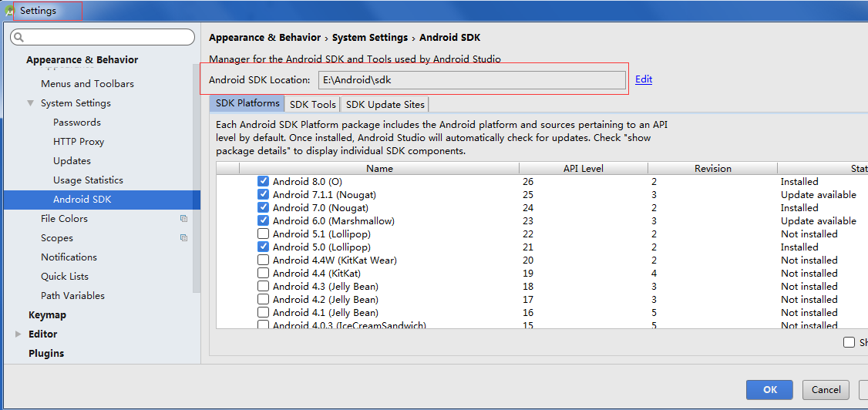The width and height of the screenshot is (868, 410).
Task: Click the API level 26 cell
Action: (x=527, y=181)
